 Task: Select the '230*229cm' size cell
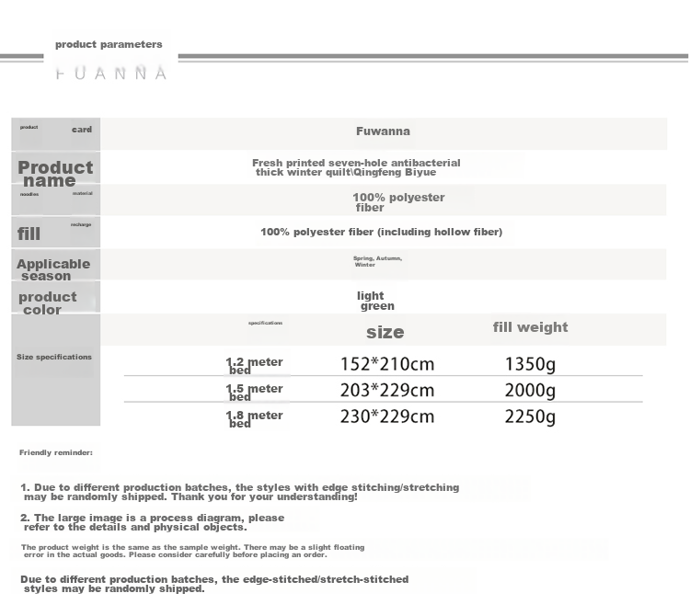tap(386, 416)
